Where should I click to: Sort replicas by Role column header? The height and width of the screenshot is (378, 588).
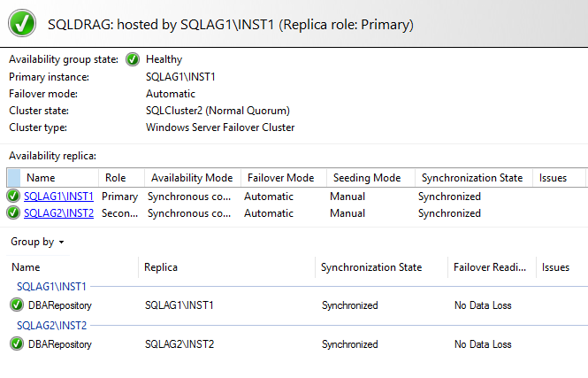[x=116, y=178]
